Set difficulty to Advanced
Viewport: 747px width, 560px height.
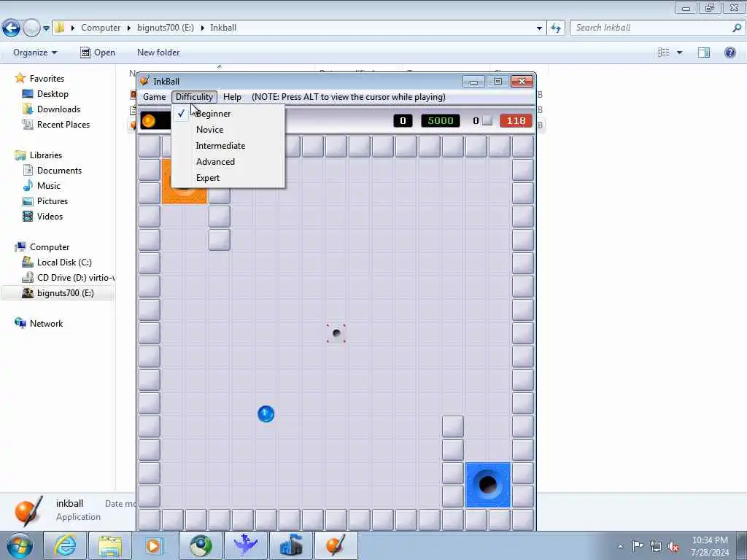228,162
